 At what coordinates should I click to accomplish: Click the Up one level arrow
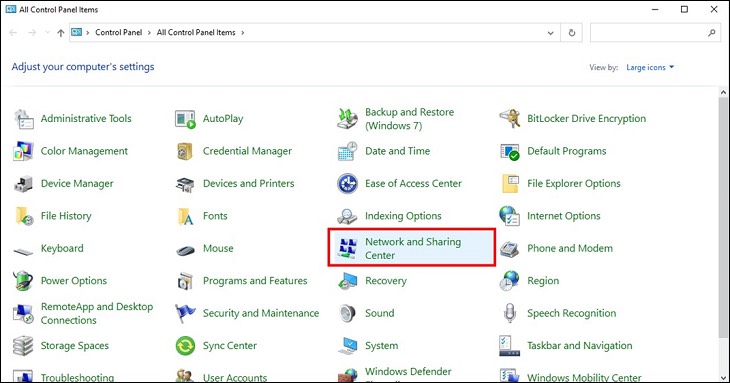[61, 33]
